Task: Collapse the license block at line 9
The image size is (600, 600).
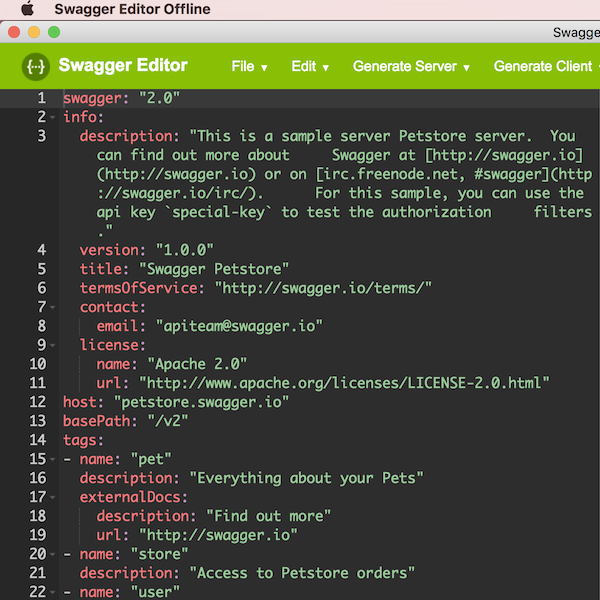Action: [52, 345]
